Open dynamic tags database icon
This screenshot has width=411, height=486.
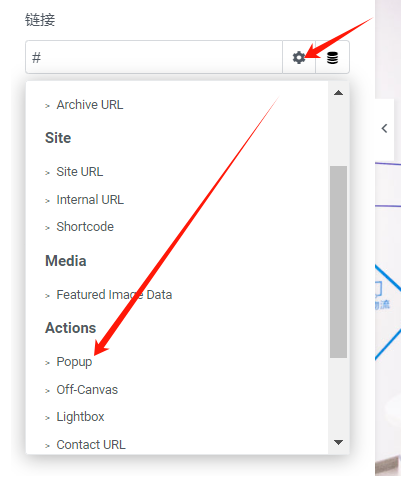pyautogui.click(x=332, y=57)
